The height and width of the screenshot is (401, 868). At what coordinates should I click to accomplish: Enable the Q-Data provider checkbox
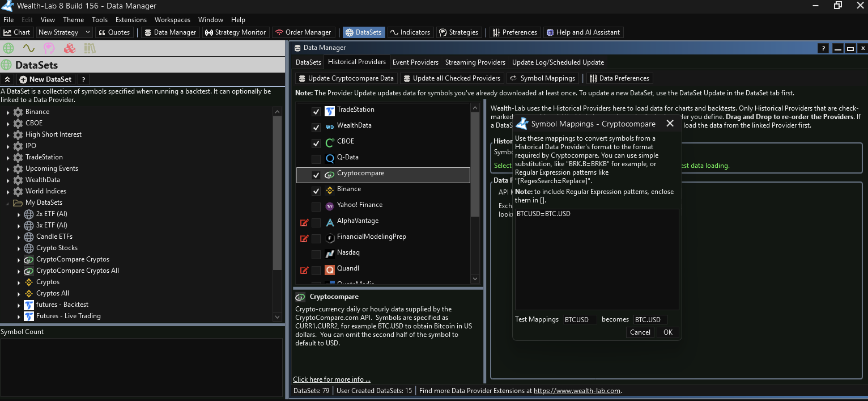pyautogui.click(x=316, y=159)
